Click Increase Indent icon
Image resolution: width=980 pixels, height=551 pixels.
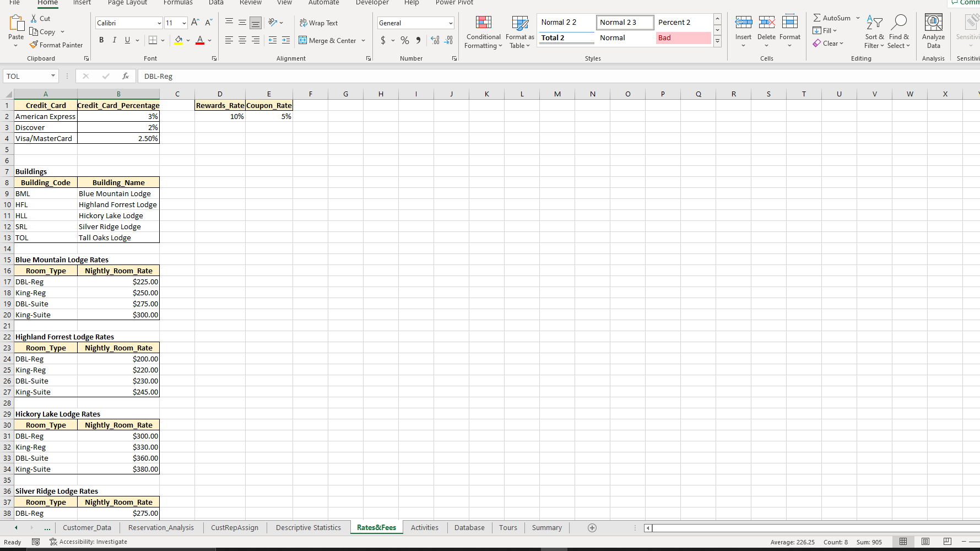coord(286,40)
